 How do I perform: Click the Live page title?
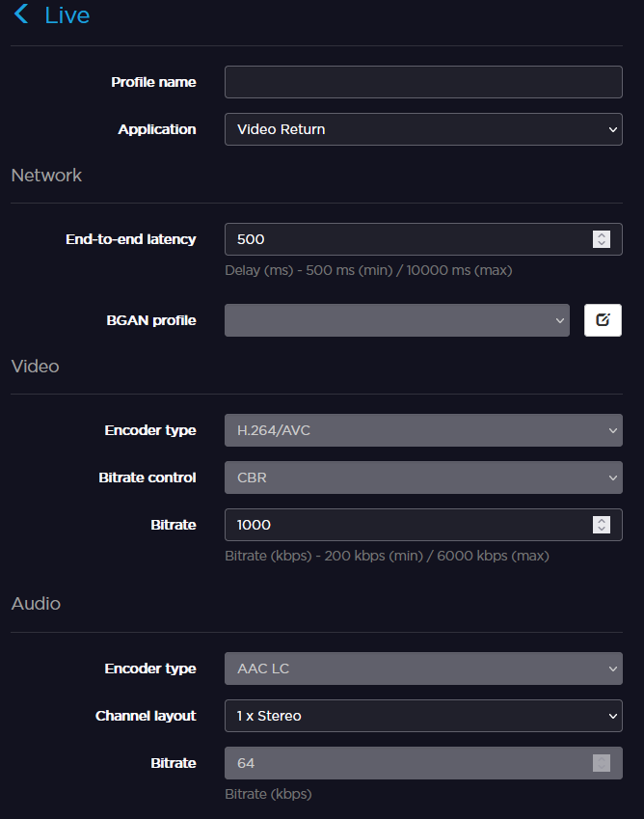67,15
